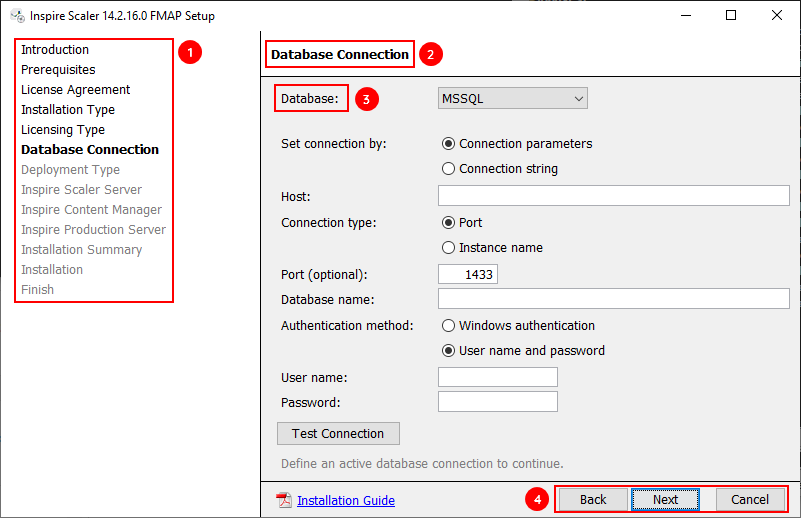This screenshot has width=801, height=518.
Task: Click the Inspire Content Manager step
Action: click(91, 209)
